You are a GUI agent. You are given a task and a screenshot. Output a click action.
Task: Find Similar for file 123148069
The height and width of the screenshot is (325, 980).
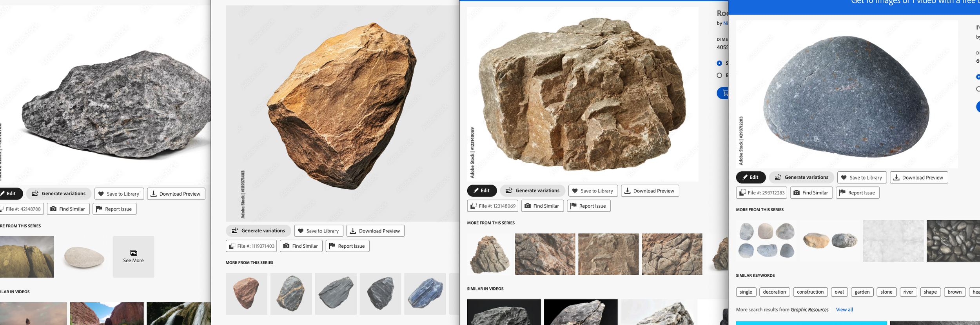[x=543, y=206]
